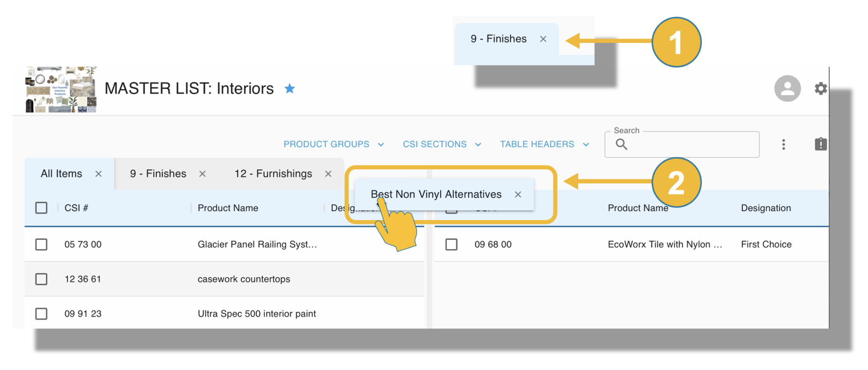Close the 12 - Furnishings tab
This screenshot has width=868, height=370.
coord(328,174)
